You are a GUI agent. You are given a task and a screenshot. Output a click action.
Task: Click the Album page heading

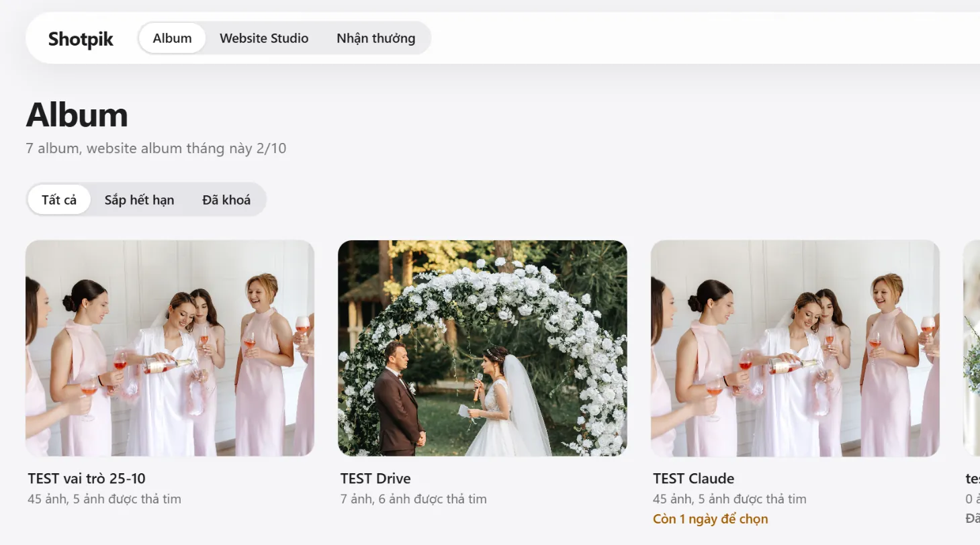tap(77, 115)
